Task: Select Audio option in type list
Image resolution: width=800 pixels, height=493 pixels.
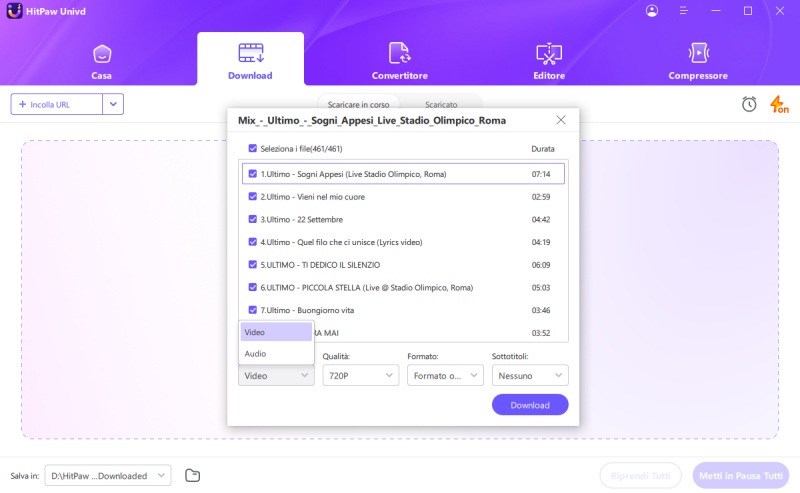Action: point(276,353)
